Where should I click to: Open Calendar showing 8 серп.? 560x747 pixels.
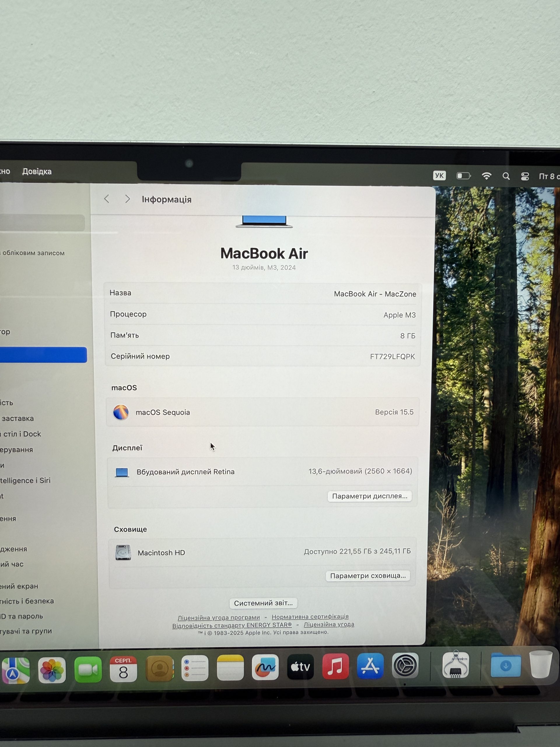tap(124, 669)
